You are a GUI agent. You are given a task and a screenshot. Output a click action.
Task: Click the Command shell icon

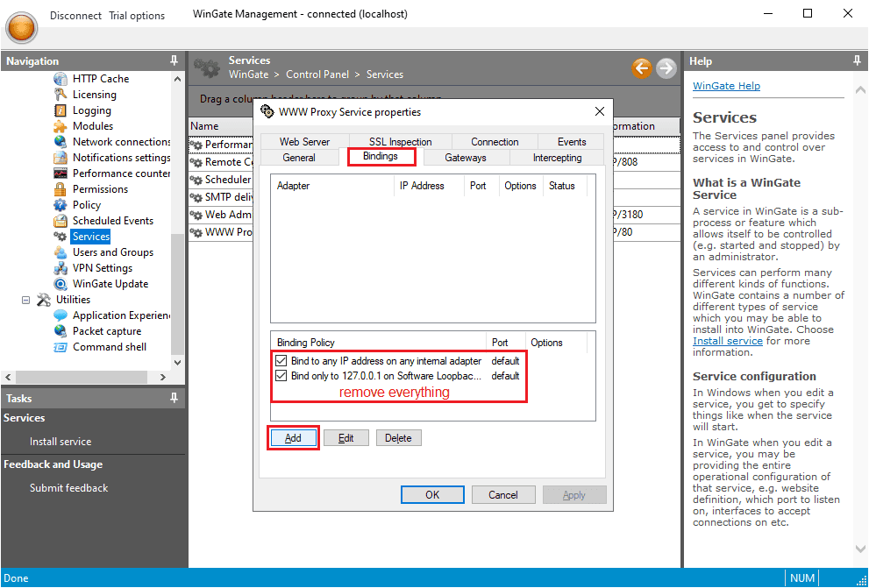[61, 347]
